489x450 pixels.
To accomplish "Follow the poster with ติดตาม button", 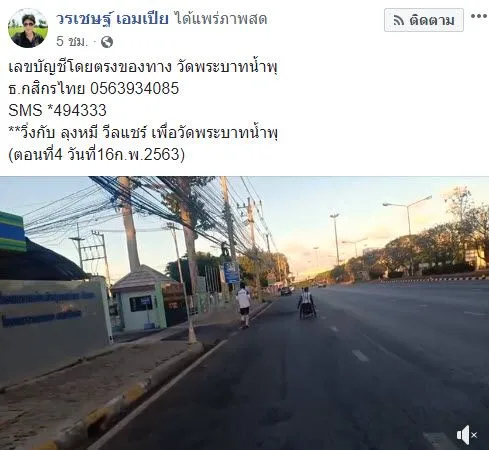I will (x=424, y=20).
